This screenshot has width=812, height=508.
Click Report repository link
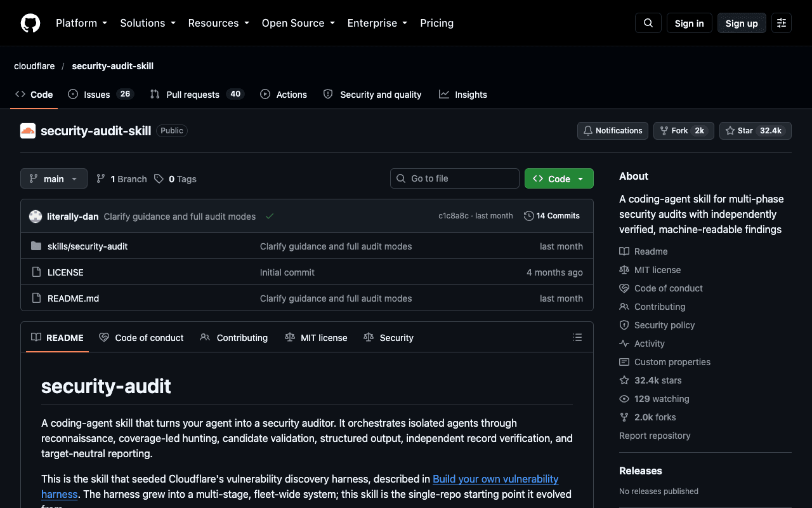[x=655, y=436]
